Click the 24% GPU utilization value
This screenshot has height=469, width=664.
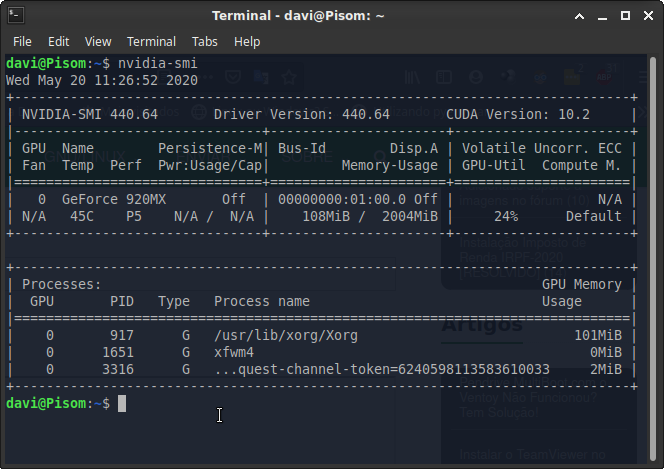click(506, 216)
